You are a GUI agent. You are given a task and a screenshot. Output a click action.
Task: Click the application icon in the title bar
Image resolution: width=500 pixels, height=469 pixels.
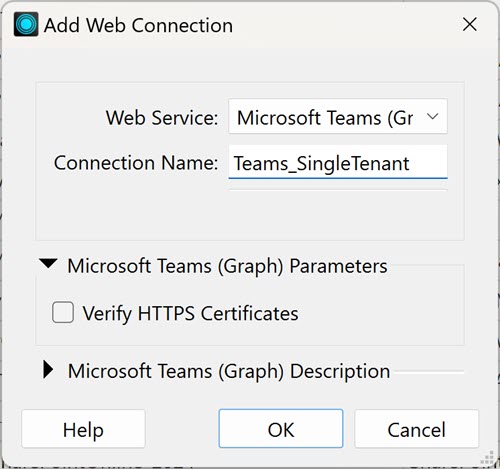[26, 24]
